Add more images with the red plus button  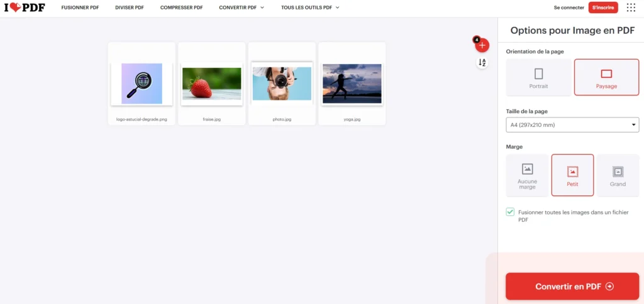point(482,45)
